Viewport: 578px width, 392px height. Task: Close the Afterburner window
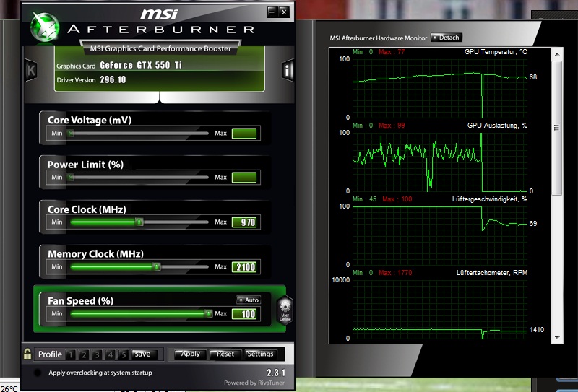point(283,12)
